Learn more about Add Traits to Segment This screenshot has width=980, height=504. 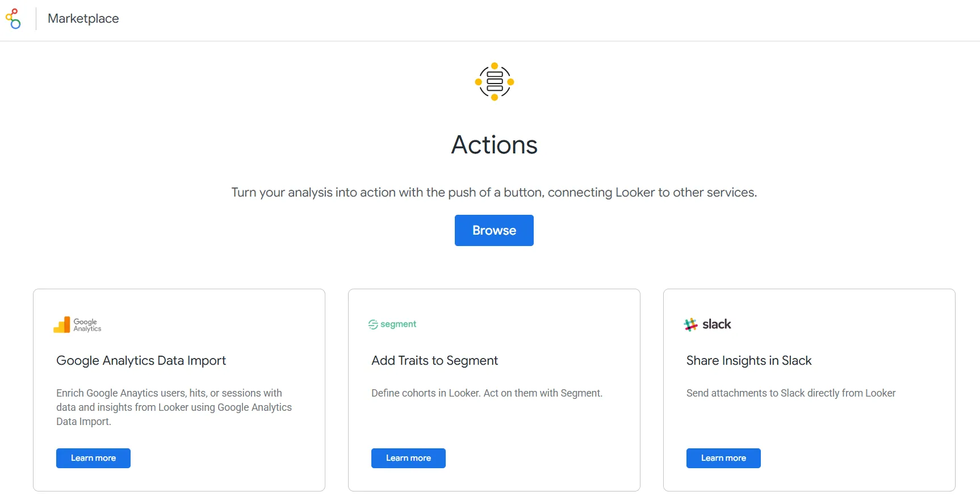[408, 458]
